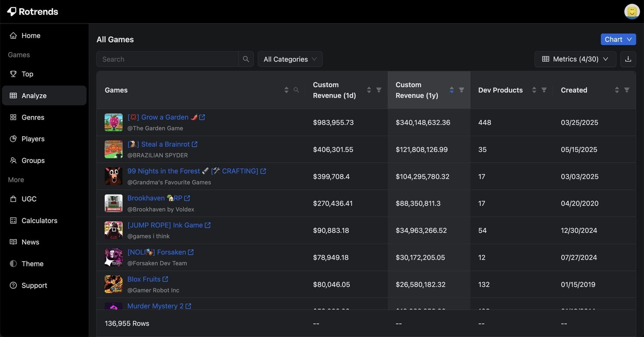Open the Metrics (4/30) dropdown
Viewport: 644px width, 337px height.
coord(575,59)
